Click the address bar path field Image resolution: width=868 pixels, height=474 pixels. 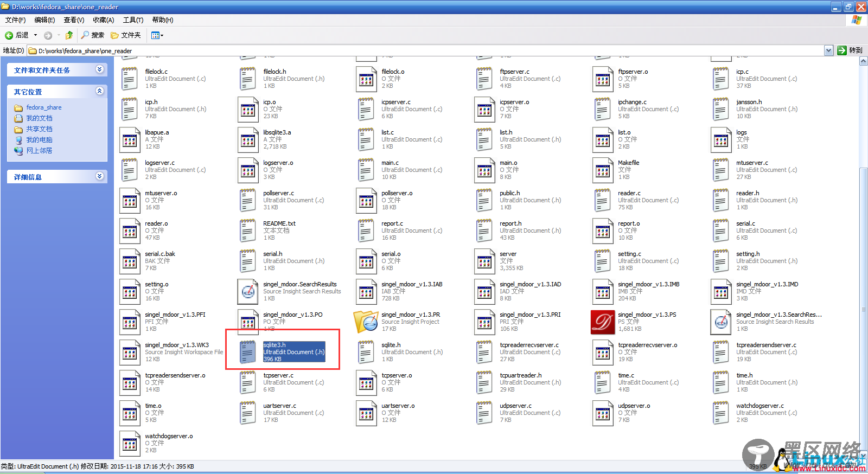pyautogui.click(x=426, y=51)
